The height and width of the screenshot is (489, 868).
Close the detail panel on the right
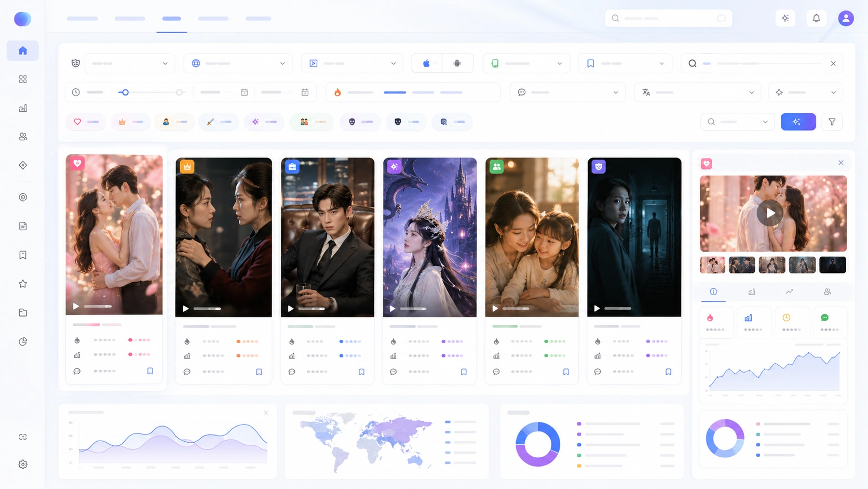[841, 163]
